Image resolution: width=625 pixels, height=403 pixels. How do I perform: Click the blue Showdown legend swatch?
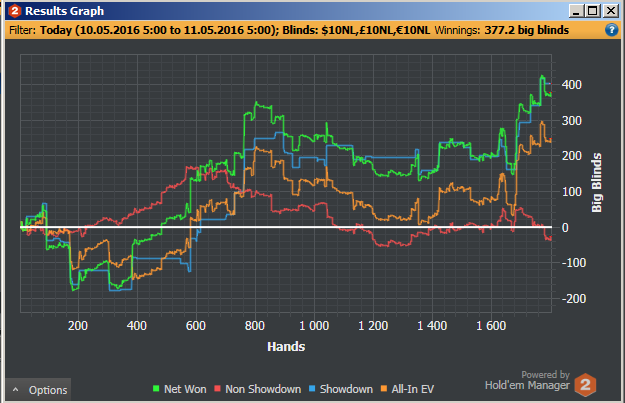tap(312, 389)
